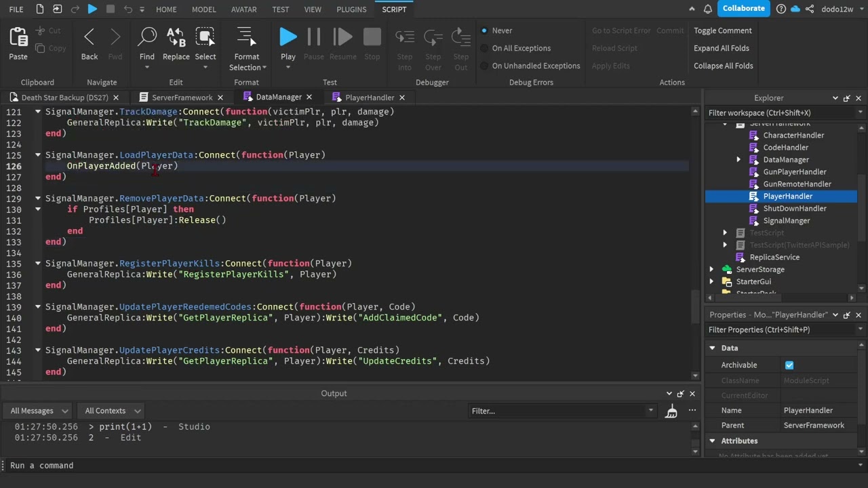
Task: Open the PLUGINS ribbon tab
Action: tap(351, 9)
